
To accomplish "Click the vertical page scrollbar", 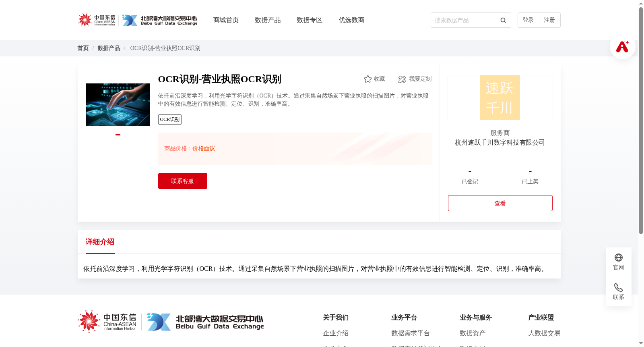I will coord(641,120).
